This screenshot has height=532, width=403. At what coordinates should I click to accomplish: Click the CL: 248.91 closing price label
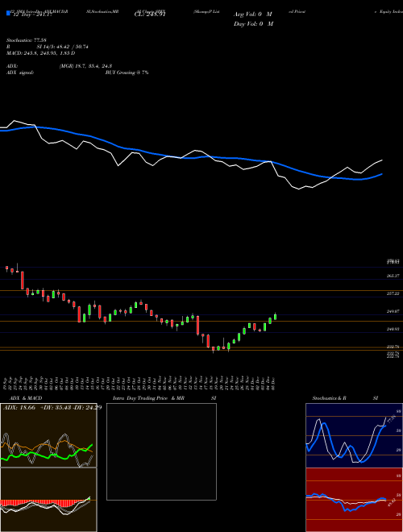pyautogui.click(x=150, y=15)
